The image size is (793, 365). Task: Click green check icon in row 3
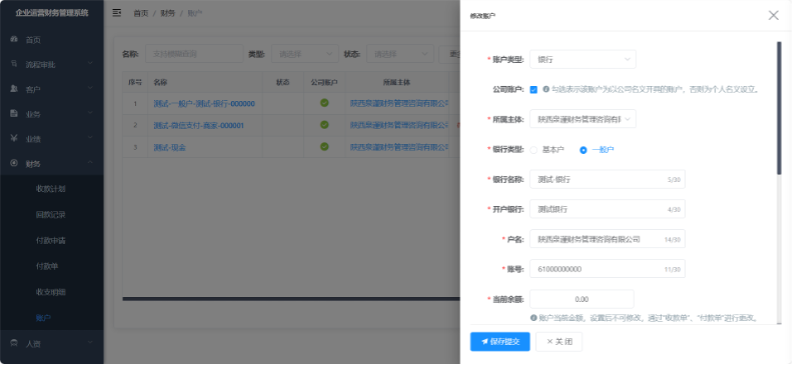(324, 147)
